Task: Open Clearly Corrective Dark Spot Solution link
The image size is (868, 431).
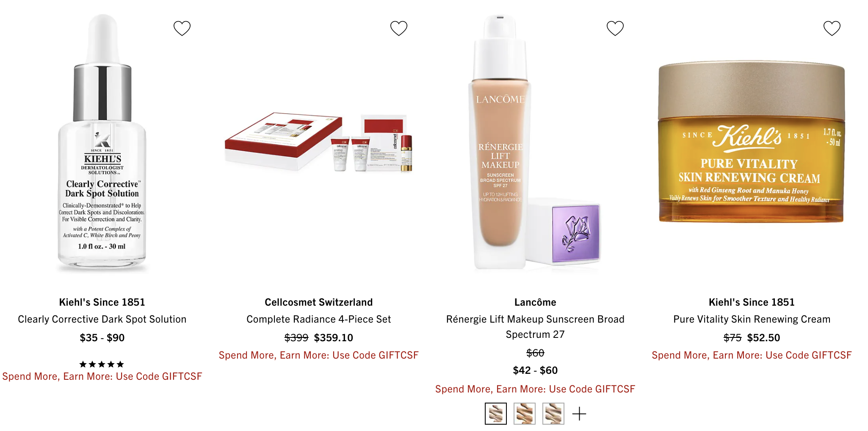Action: (x=102, y=319)
